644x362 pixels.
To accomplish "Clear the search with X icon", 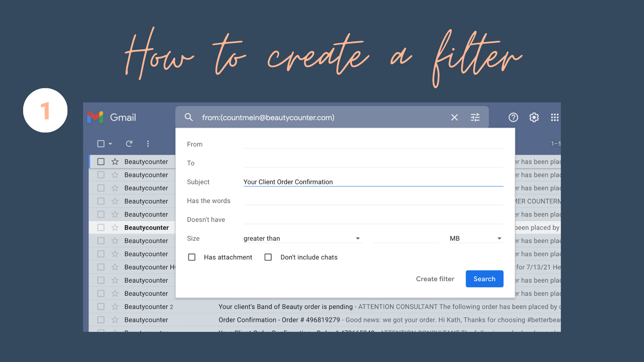I will [x=454, y=117].
